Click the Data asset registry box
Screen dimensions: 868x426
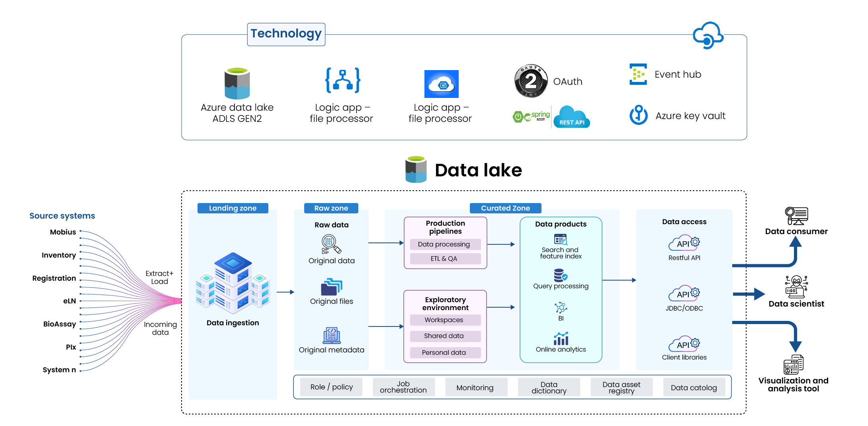[622, 387]
